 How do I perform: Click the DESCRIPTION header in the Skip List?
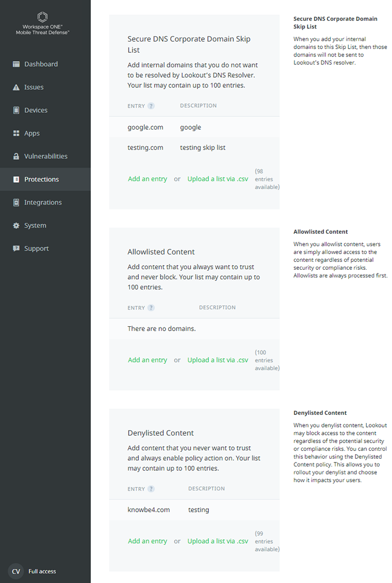click(x=198, y=105)
